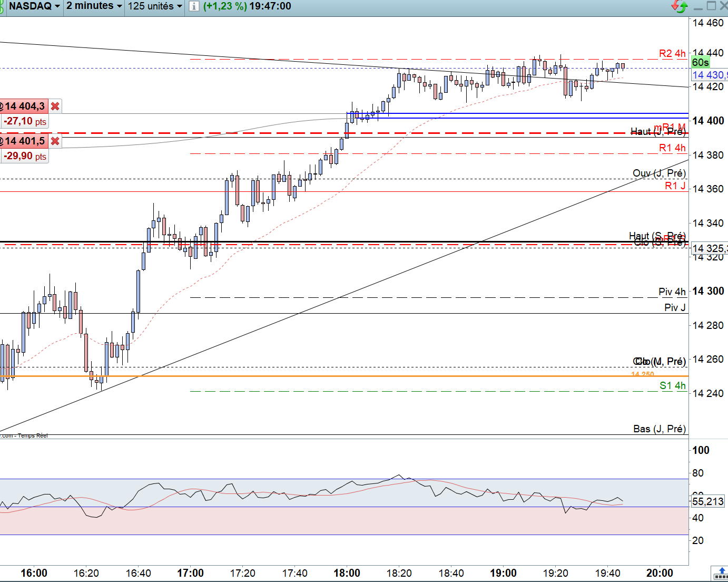The image size is (728, 582).
Task: Click 19:00 on the time axis
Action: 503,573
